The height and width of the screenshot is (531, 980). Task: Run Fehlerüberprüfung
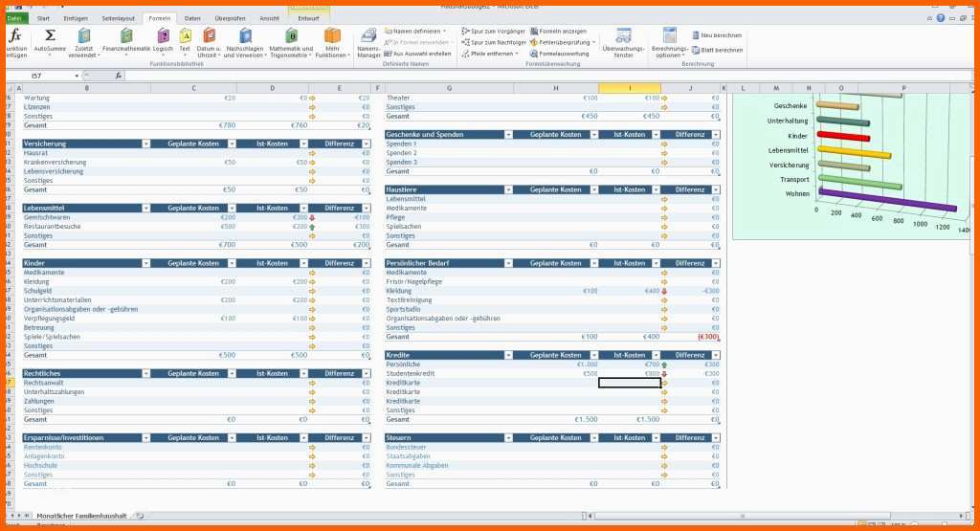coord(562,42)
